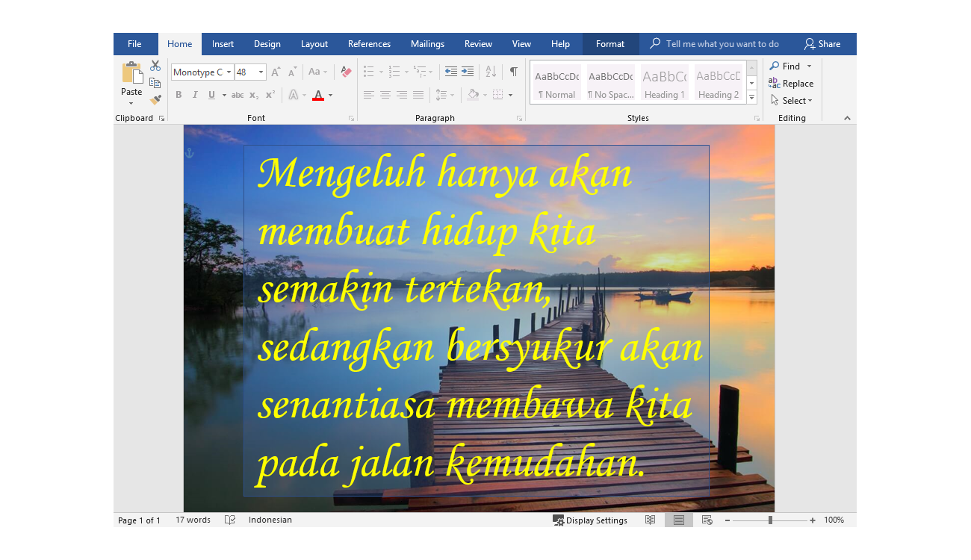Decrease paragraph indent
This screenshot has width=971, height=560.
pyautogui.click(x=450, y=72)
